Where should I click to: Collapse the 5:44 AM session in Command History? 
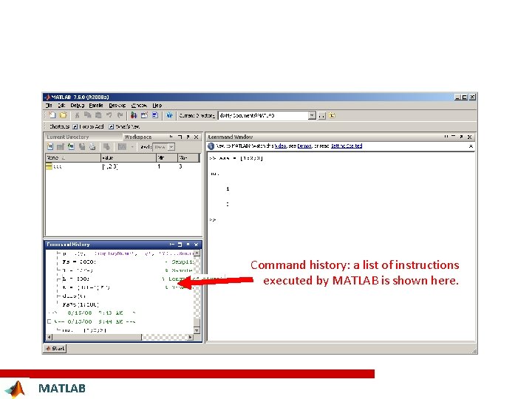point(50,321)
